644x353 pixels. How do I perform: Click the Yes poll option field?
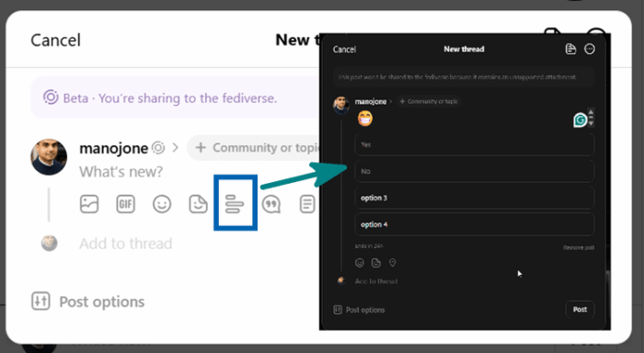point(475,144)
